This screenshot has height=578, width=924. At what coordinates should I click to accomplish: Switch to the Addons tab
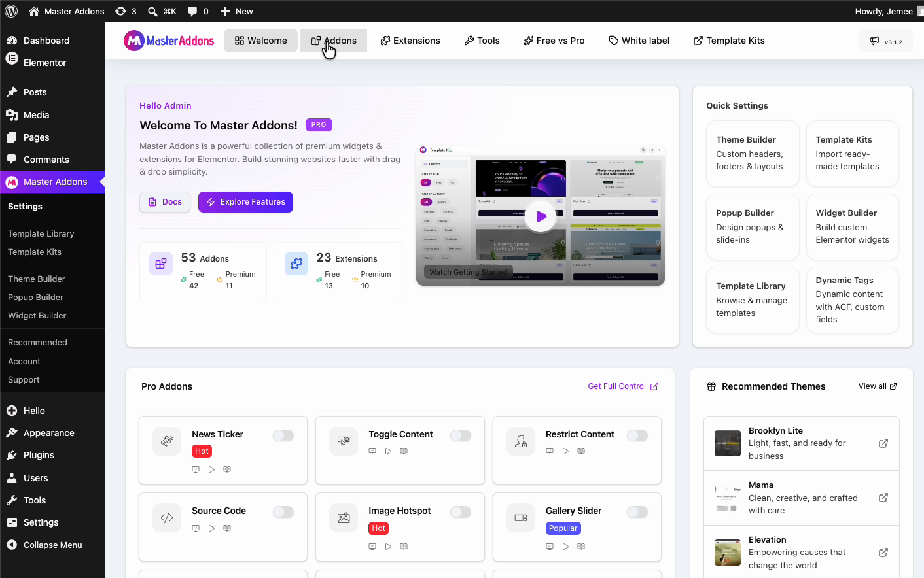(334, 41)
